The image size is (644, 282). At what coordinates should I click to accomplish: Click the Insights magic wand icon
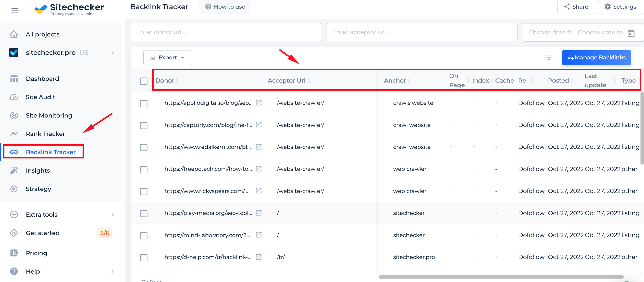point(14,170)
